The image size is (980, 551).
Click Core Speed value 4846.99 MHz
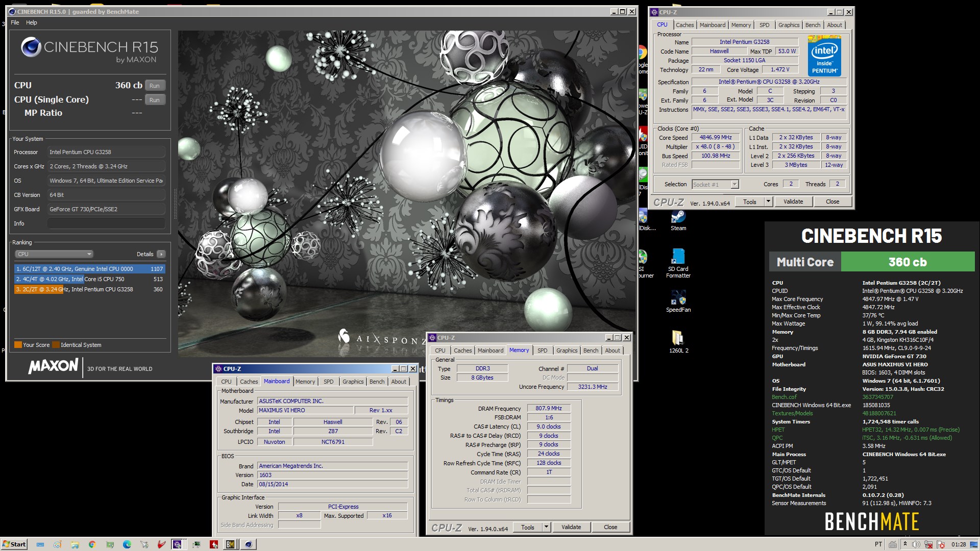click(716, 138)
